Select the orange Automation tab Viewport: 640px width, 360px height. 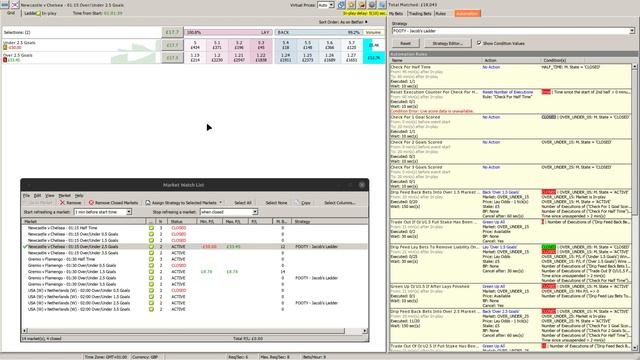[467, 13]
